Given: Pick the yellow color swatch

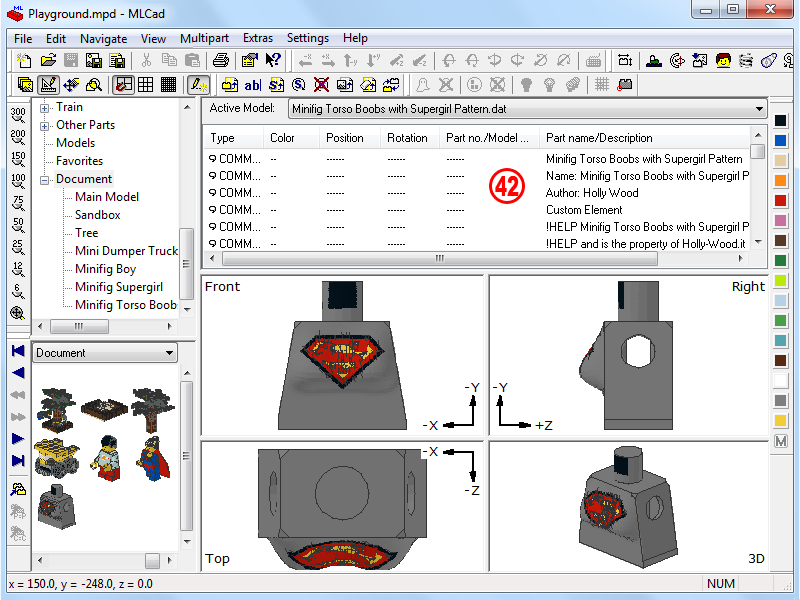Looking at the screenshot, I should (781, 421).
